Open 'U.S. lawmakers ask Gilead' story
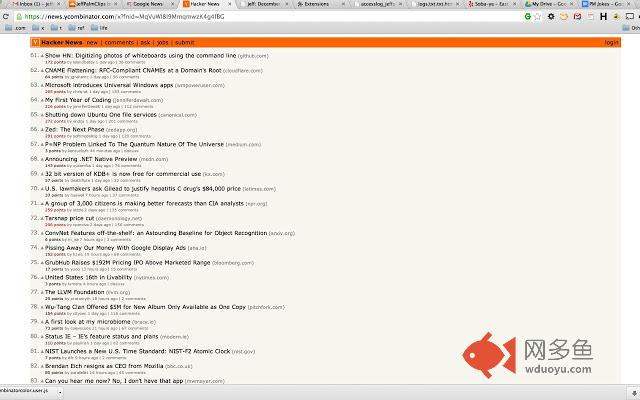This screenshot has height=400, width=640. coord(143,189)
